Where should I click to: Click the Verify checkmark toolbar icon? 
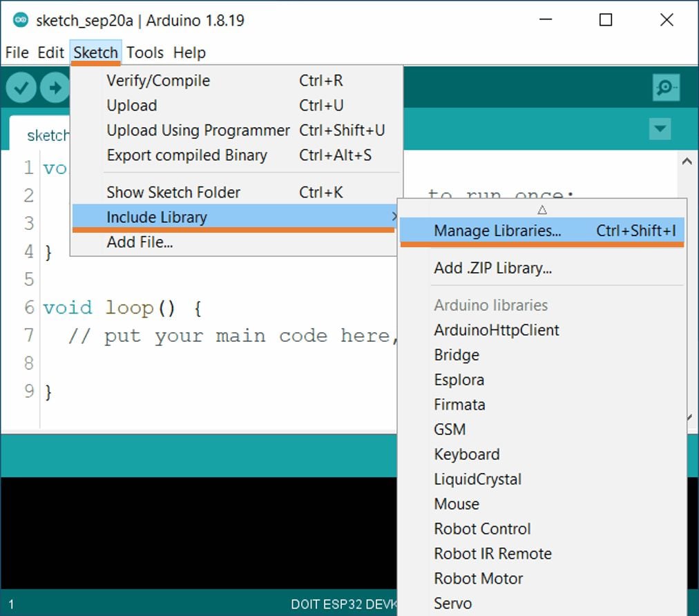coord(20,88)
